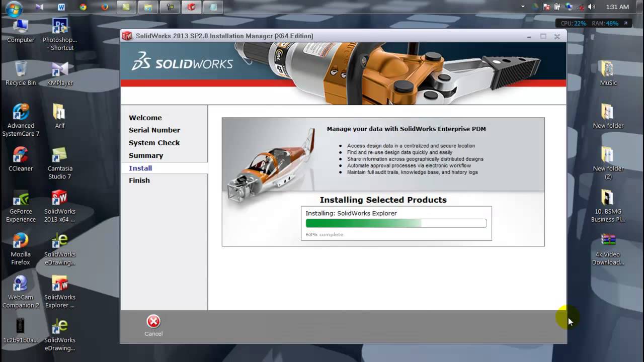Viewport: 644px width, 362px height.
Task: Click the SolidWorks logo in banner
Action: 182,61
